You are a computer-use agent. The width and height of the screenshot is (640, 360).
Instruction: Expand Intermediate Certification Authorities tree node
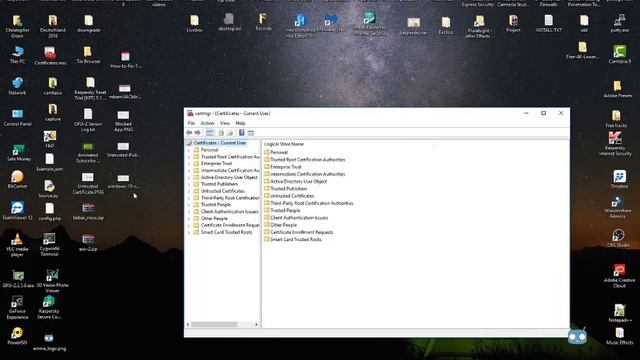[x=189, y=171]
